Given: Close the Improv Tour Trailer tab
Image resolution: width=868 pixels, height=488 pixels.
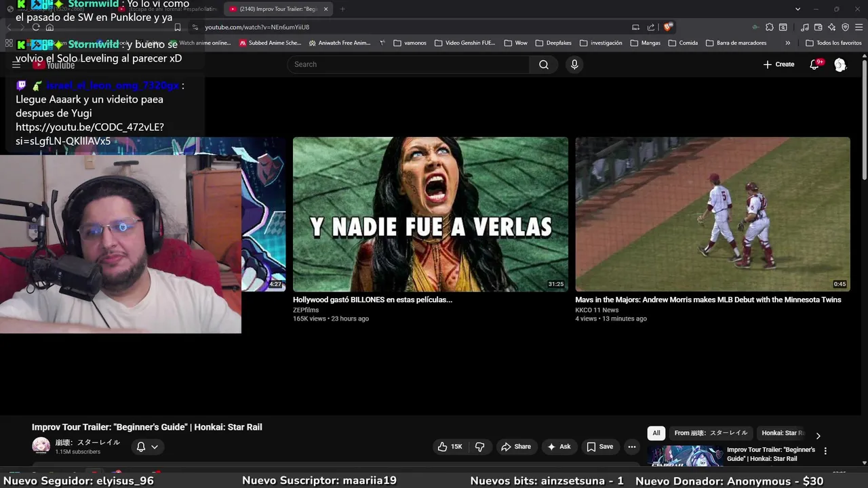Looking at the screenshot, I should [x=325, y=9].
